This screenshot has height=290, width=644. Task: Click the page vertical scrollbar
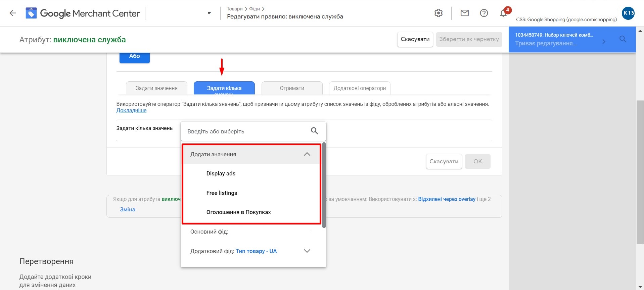[x=640, y=172]
